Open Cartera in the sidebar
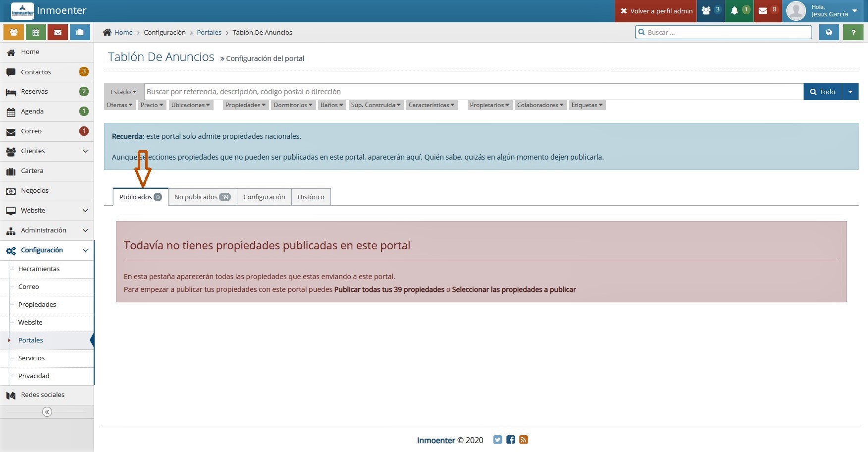868x452 pixels. (x=47, y=171)
